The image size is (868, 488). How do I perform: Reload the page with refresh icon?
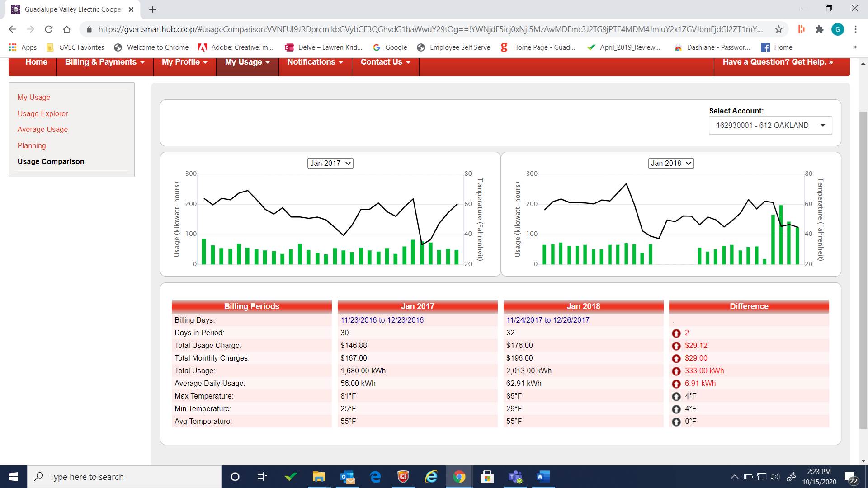click(48, 29)
